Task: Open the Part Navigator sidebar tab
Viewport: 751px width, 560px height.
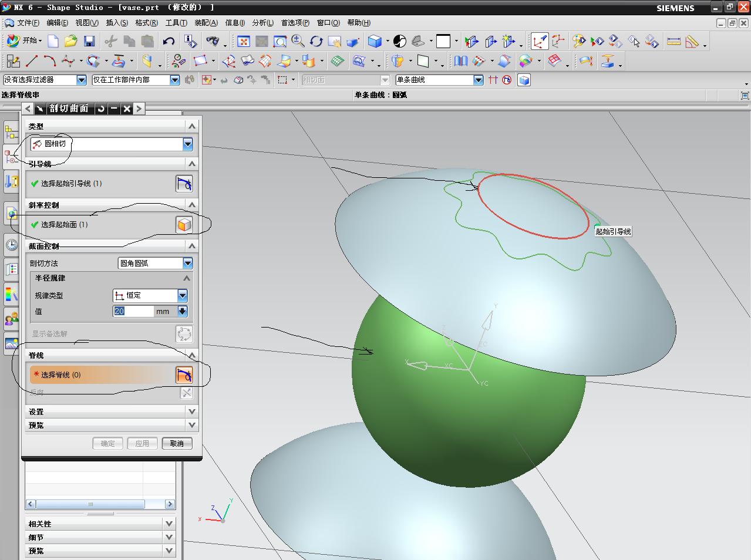Action: click(x=11, y=157)
